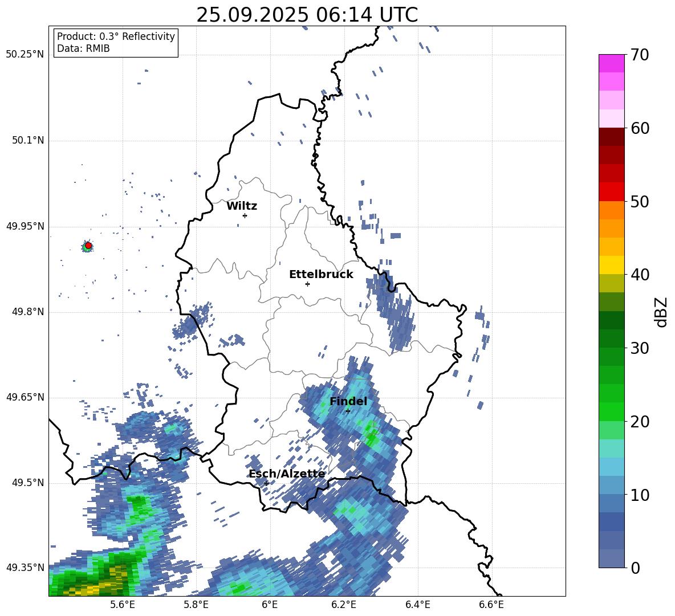Viewport: 675px width, 616px height.
Task: Click the bright green colorbar segment at 20
Action: 611,411
